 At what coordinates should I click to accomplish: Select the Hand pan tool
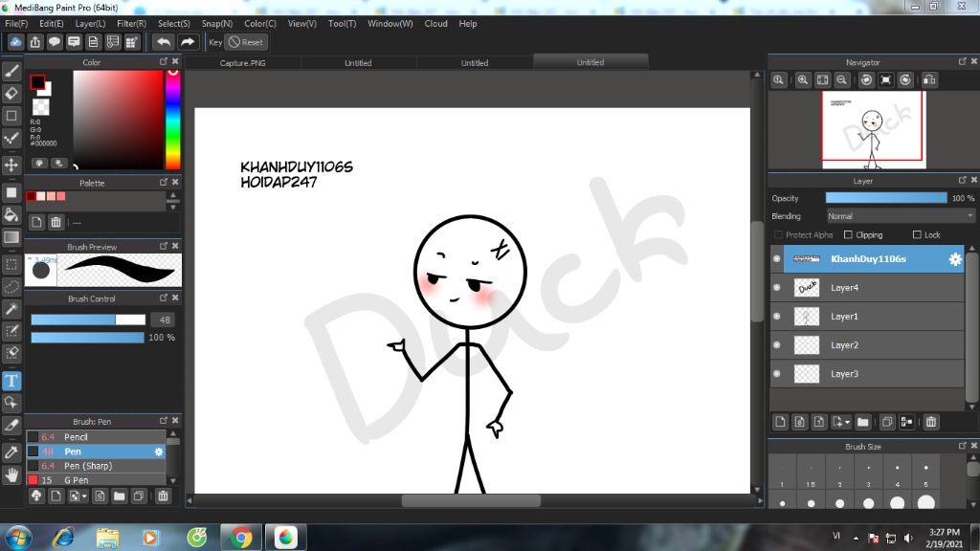(x=11, y=474)
